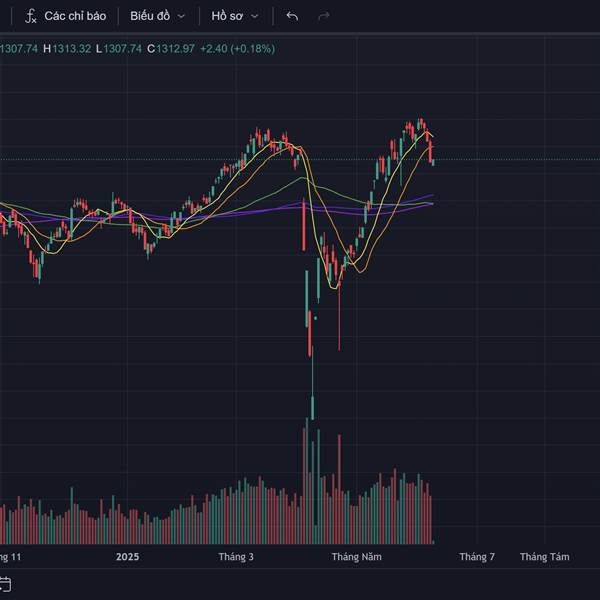The width and height of the screenshot is (600, 600).
Task: Select the Tháng 3 time axis label
Action: (236, 557)
